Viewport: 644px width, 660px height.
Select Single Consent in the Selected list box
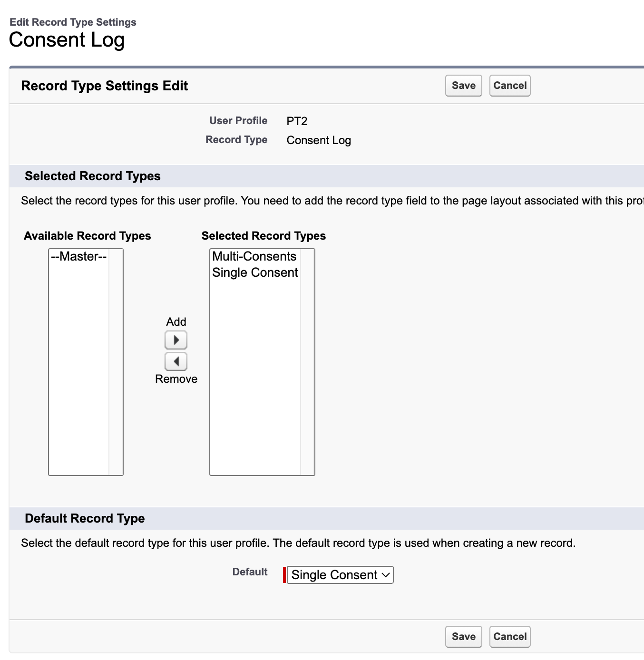click(x=255, y=273)
